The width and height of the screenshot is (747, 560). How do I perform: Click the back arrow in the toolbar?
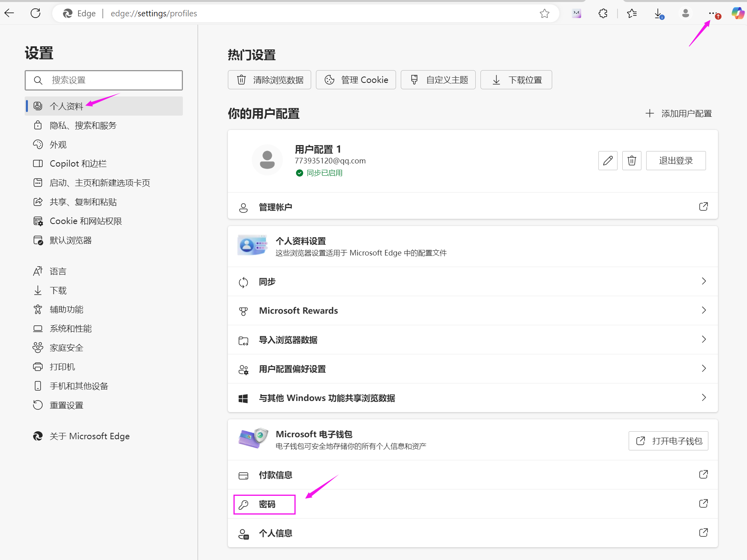tap(9, 13)
